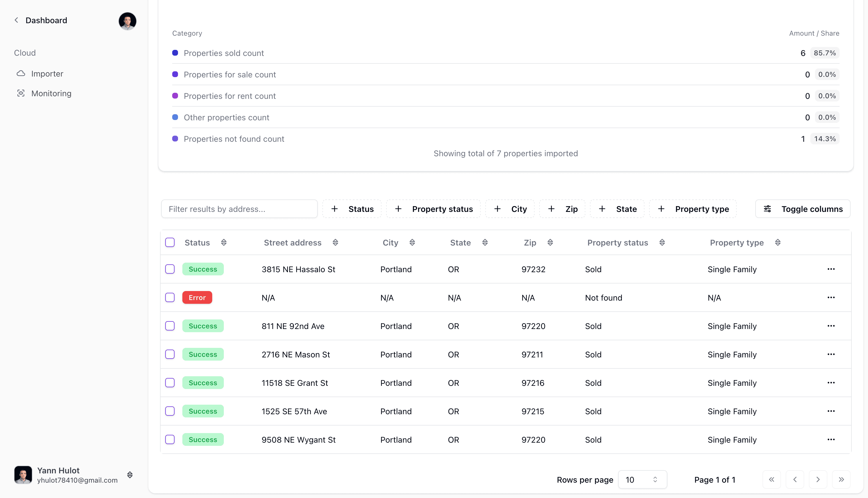Screen dimensions: 868x498
Task: Click the City column header label
Action: tap(390, 243)
